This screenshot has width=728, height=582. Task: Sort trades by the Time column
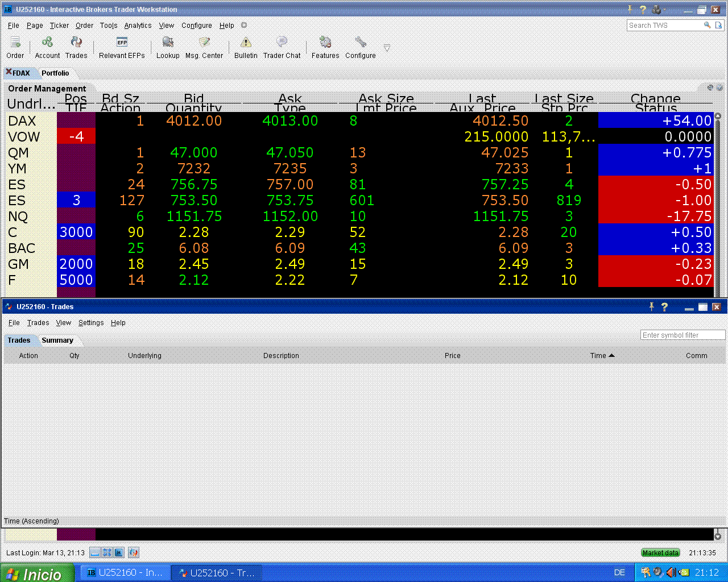[602, 356]
